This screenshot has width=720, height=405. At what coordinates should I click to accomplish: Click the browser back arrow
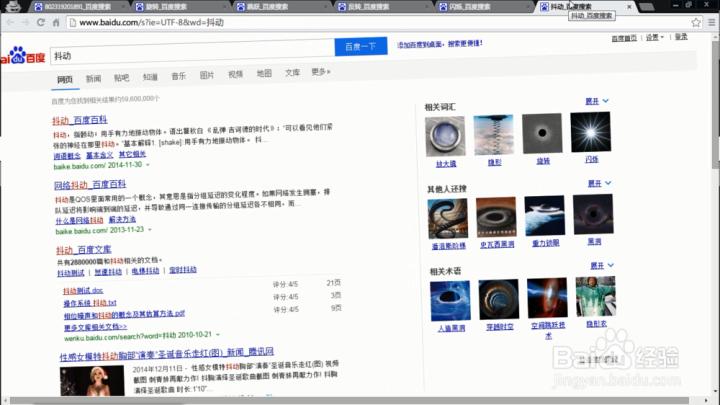point(10,22)
